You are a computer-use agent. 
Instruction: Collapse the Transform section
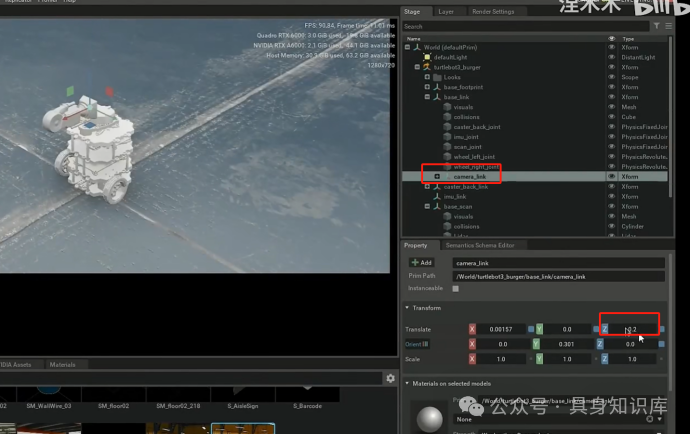pyautogui.click(x=408, y=309)
